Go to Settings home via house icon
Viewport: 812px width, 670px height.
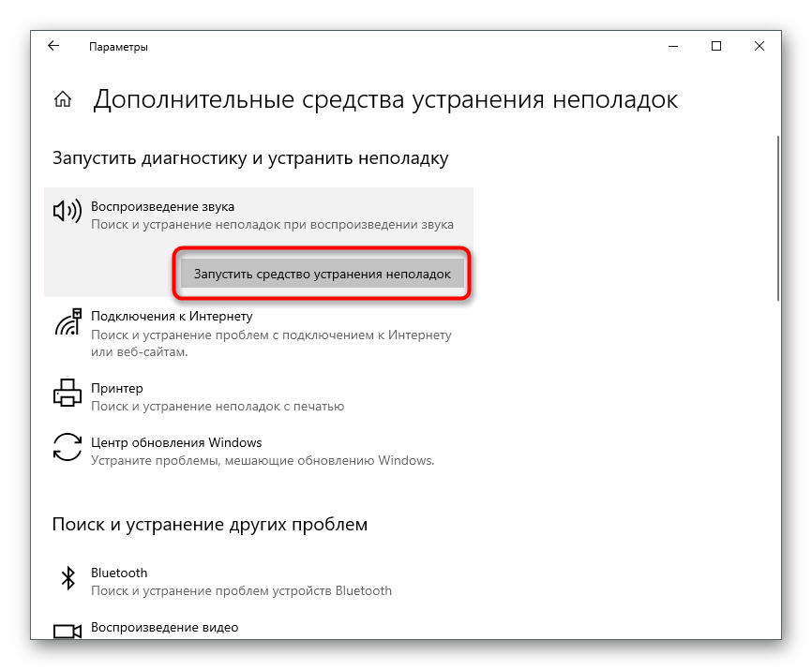click(x=63, y=100)
